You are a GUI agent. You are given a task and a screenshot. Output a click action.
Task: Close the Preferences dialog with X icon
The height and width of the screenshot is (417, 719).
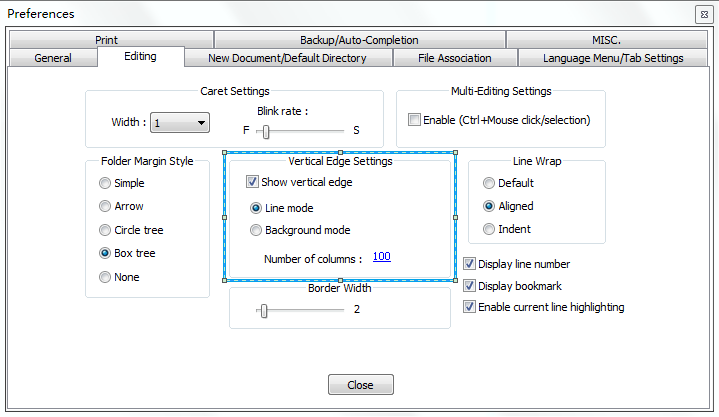pos(703,14)
